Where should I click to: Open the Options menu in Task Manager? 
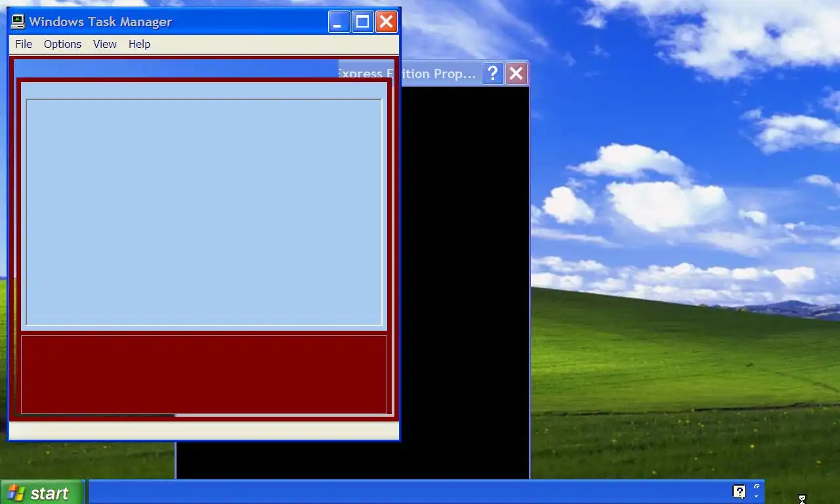62,44
